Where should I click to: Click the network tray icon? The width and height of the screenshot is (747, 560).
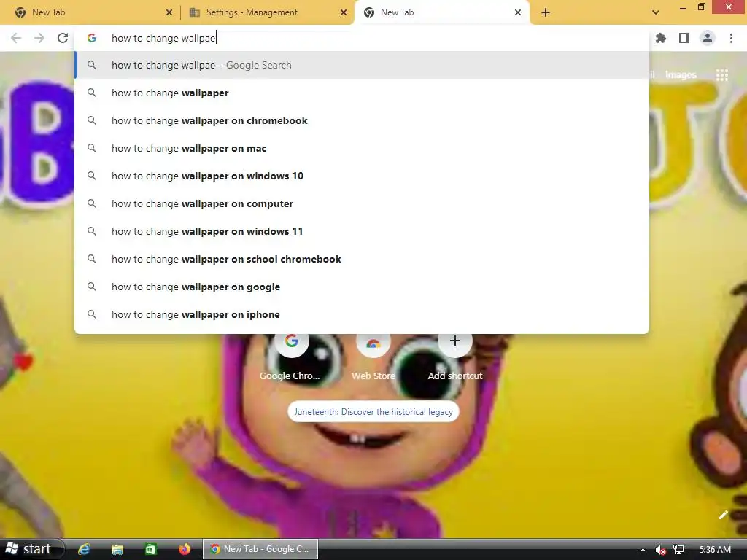tap(678, 550)
